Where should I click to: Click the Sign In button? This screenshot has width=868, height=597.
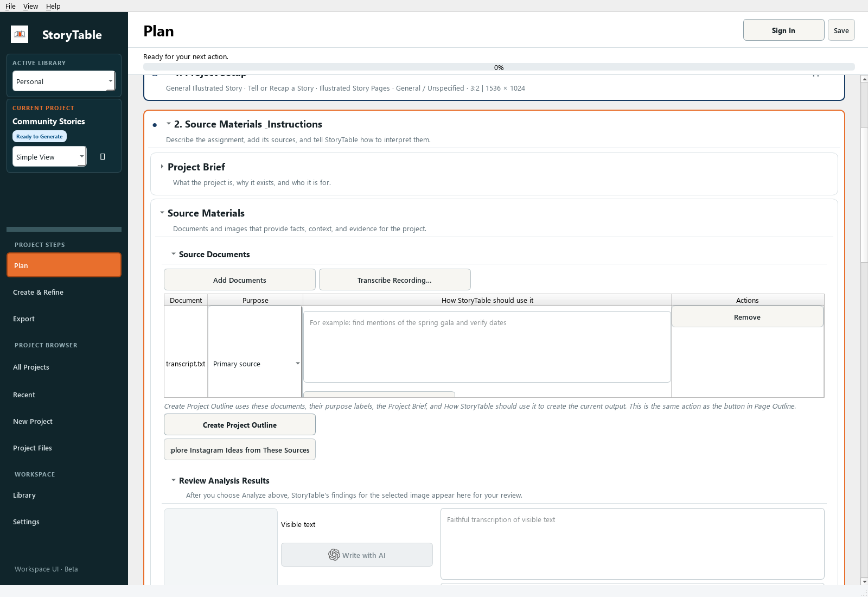coord(783,30)
